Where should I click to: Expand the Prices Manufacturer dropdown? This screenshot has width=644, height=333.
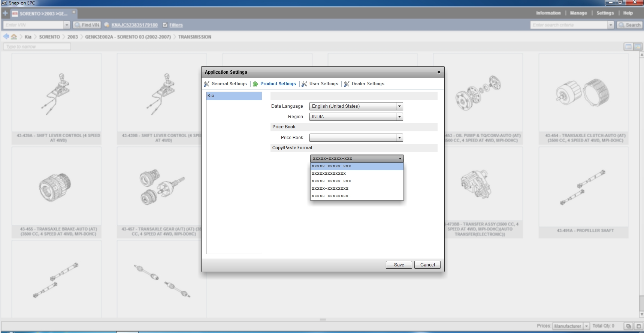[586, 326]
